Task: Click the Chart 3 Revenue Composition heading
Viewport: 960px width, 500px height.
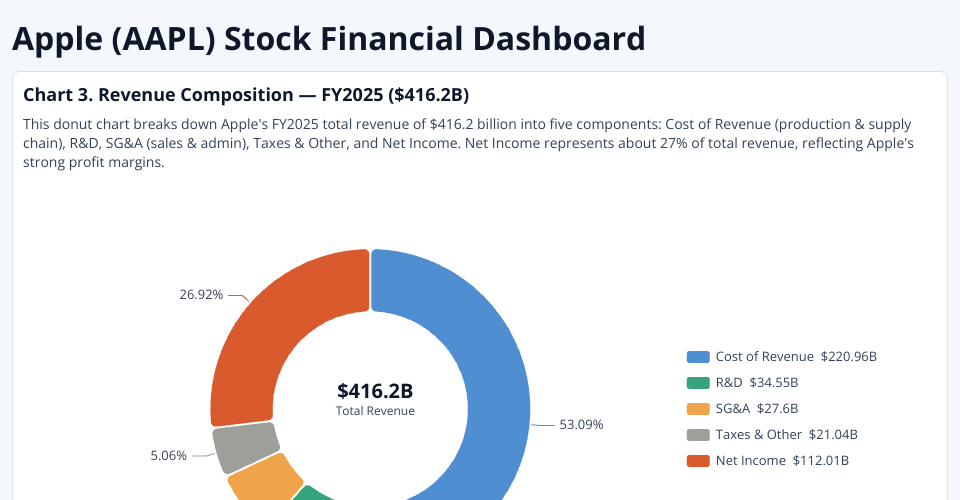Action: 246,95
